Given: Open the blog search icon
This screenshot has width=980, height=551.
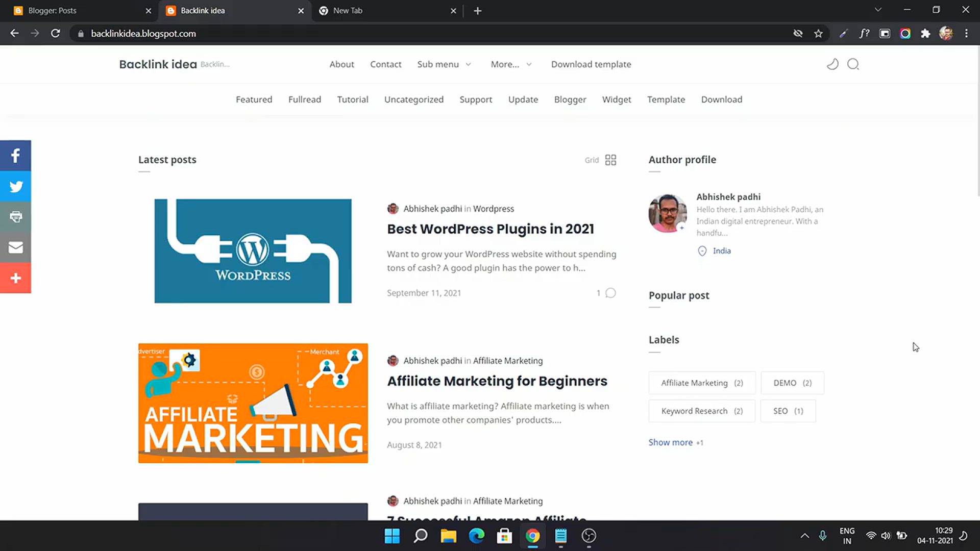Looking at the screenshot, I should coord(853,64).
